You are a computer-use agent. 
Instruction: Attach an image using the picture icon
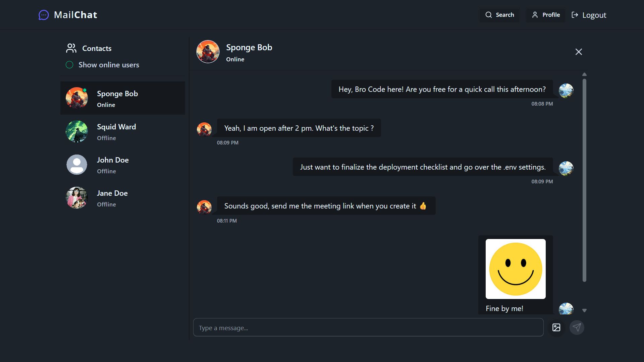point(556,327)
